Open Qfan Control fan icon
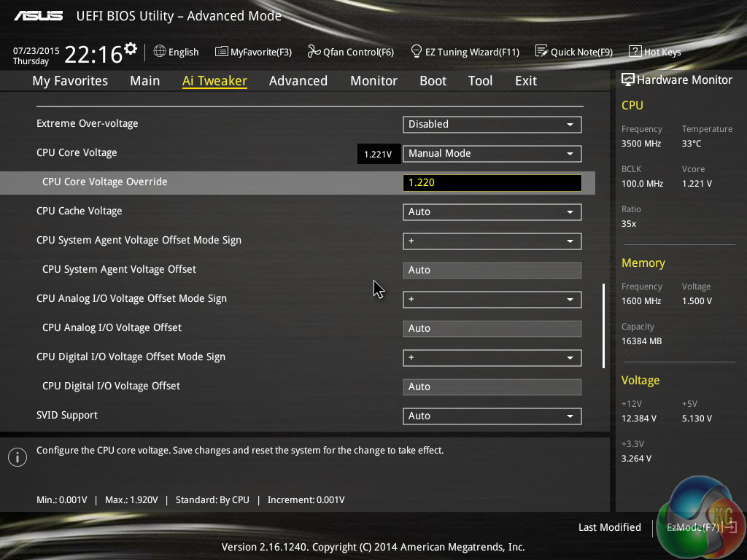This screenshot has width=747, height=560. [x=314, y=52]
